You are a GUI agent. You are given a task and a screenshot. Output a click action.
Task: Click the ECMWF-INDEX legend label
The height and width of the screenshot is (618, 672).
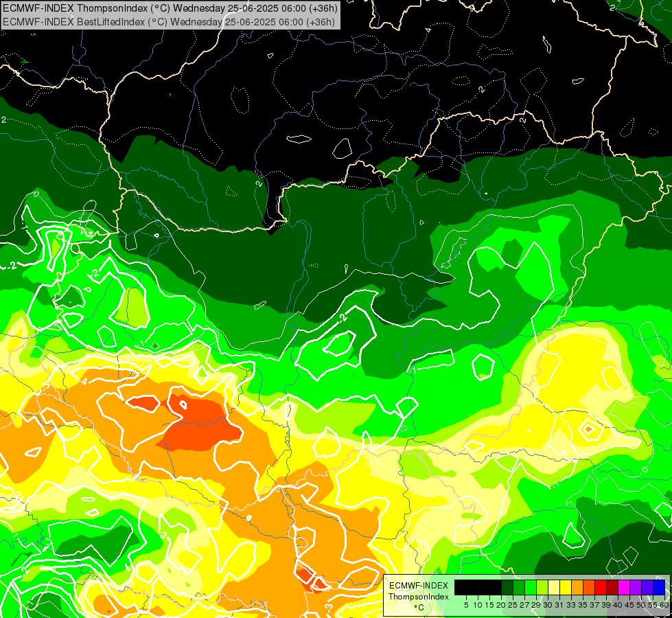419,586
